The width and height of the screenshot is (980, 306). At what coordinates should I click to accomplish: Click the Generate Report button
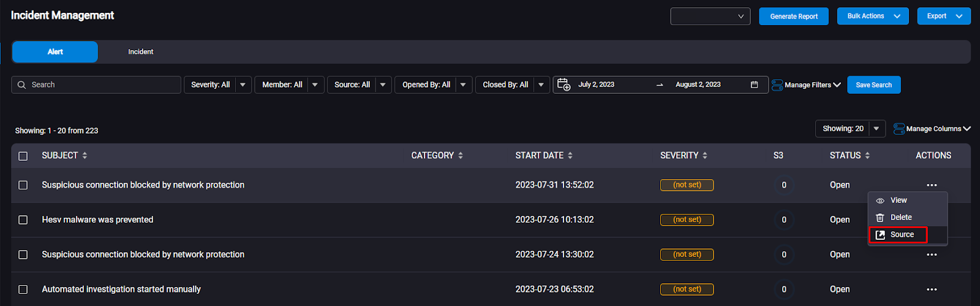pyautogui.click(x=794, y=17)
